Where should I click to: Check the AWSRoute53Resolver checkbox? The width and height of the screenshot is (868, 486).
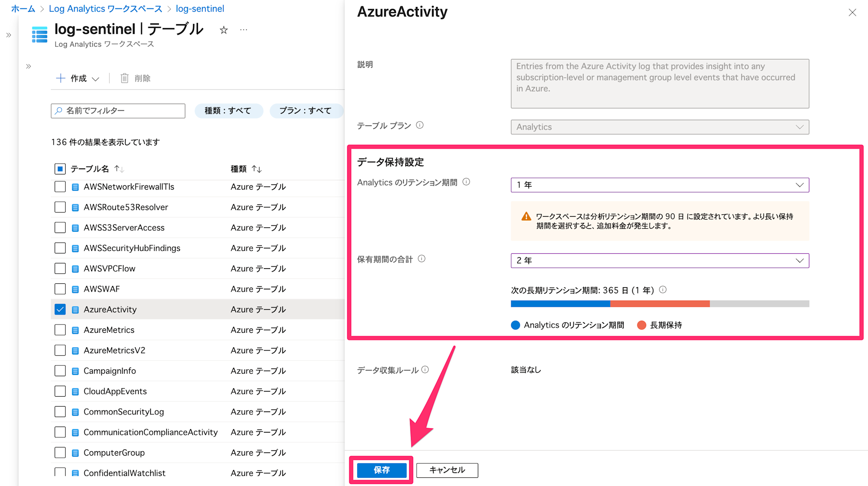(60, 207)
